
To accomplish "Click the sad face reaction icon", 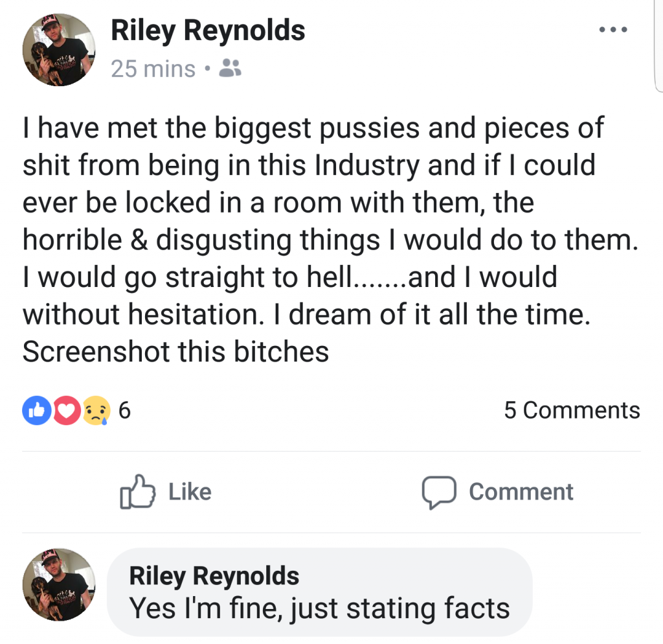I will click(96, 410).
